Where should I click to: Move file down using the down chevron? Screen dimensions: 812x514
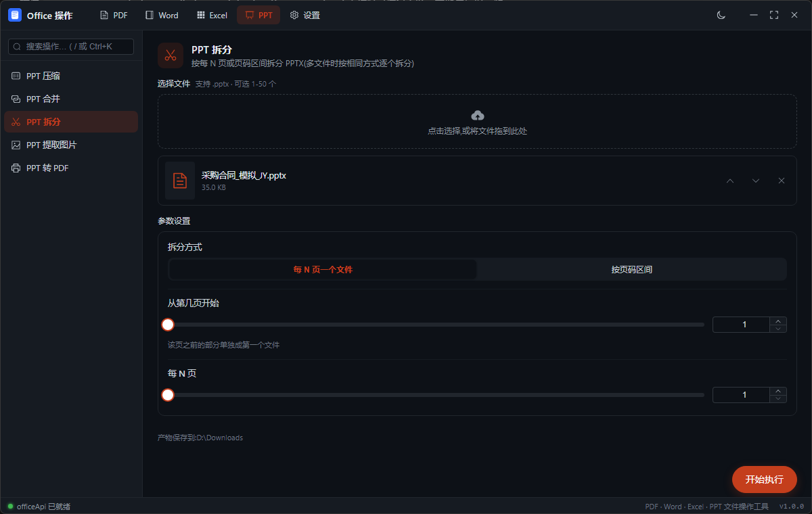coord(756,181)
